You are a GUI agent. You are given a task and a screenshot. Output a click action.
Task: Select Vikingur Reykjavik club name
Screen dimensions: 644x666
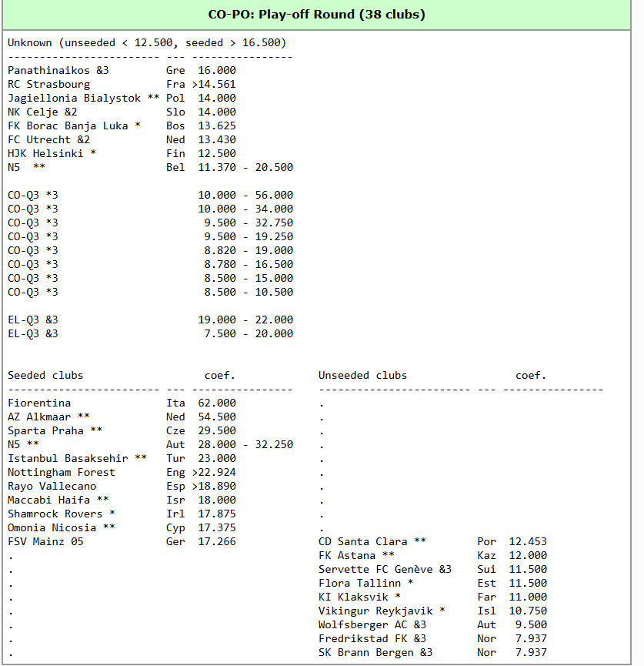click(375, 611)
